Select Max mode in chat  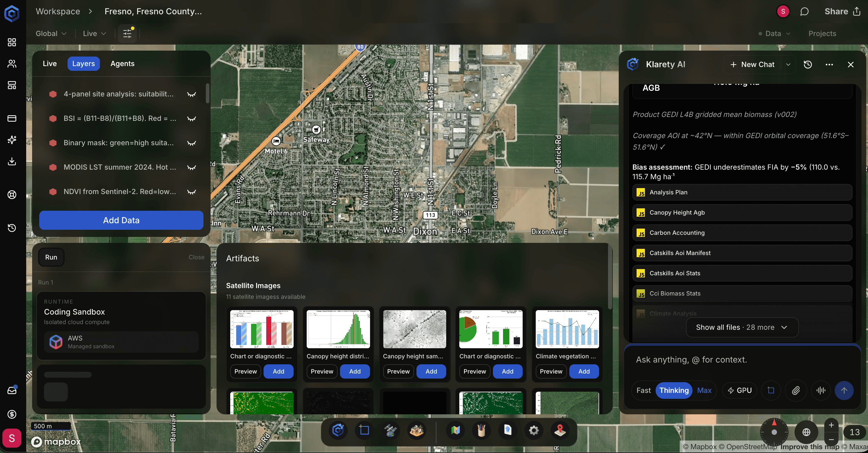click(704, 390)
